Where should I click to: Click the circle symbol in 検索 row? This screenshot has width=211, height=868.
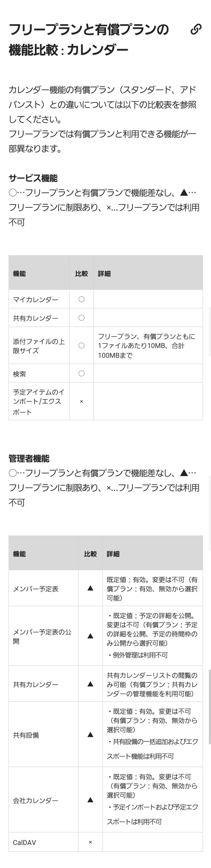click(x=81, y=373)
